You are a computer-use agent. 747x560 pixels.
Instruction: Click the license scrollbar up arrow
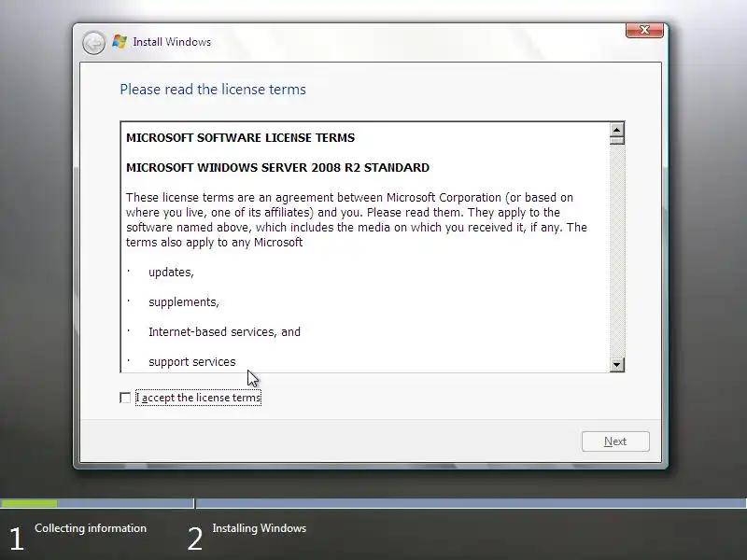click(x=617, y=130)
